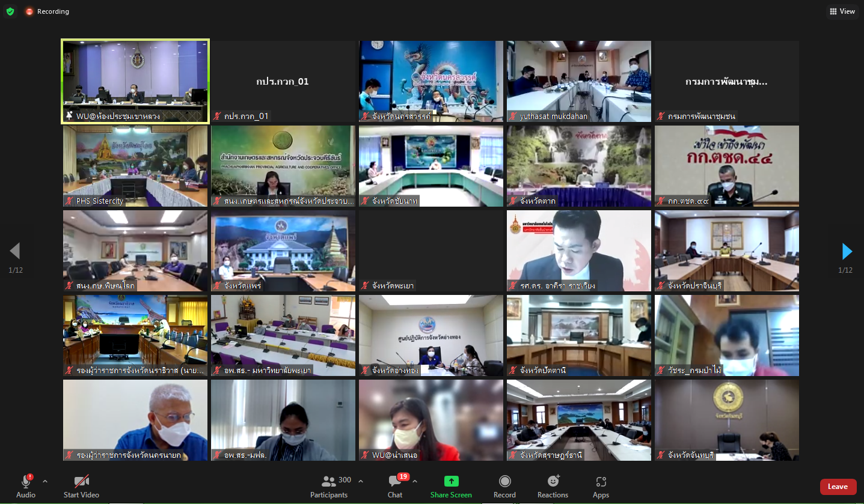Select the สนง.กษ.พิษณุโลก video tile
This screenshot has height=504, width=864.
point(135,250)
